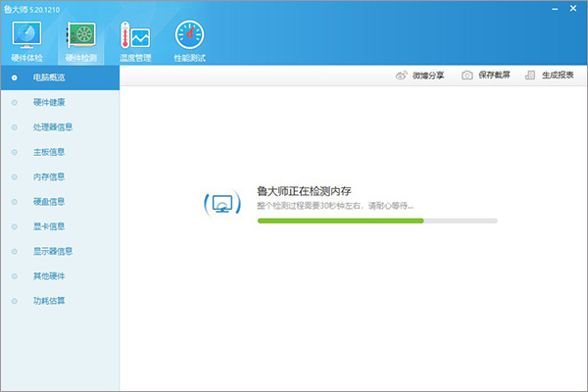
Task: Click the report icon for 生成报表
Action: click(530, 75)
